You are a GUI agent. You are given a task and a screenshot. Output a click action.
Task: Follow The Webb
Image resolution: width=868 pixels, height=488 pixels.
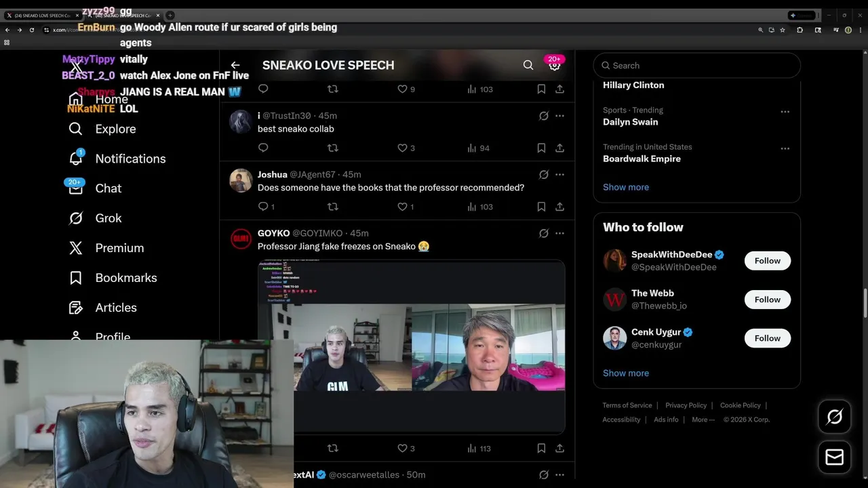coord(768,300)
